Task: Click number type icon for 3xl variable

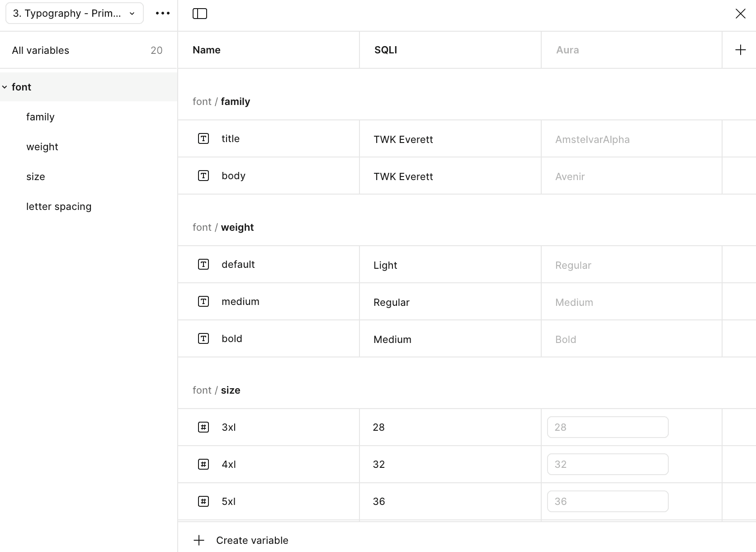Action: coord(203,427)
